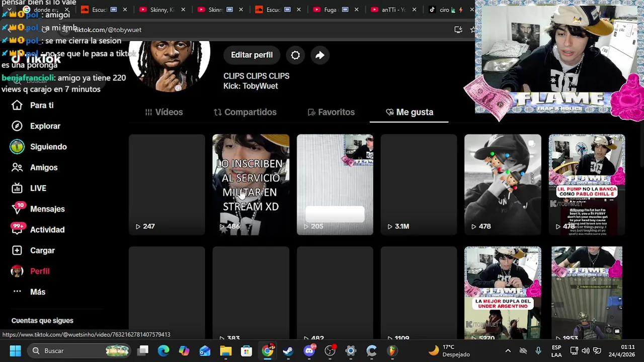This screenshot has height=362, width=644.
Task: Switch to the Favoritos tab
Action: [331, 112]
